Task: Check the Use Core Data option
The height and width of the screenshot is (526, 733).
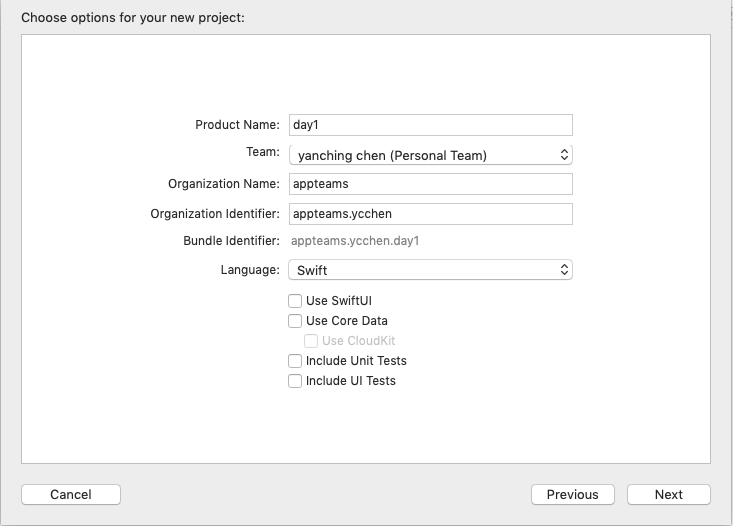Action: [x=295, y=321]
